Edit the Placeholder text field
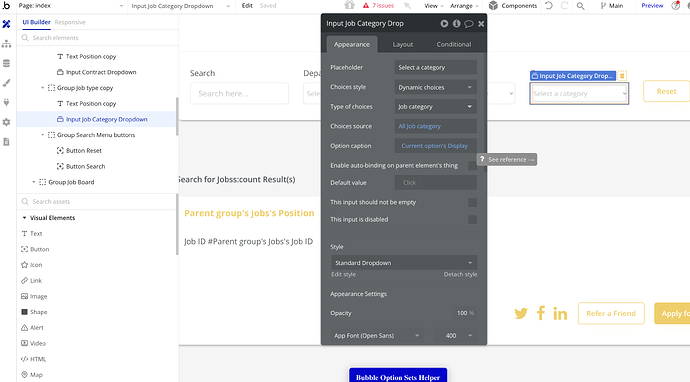Screen dimensions: 690x382 [436, 67]
